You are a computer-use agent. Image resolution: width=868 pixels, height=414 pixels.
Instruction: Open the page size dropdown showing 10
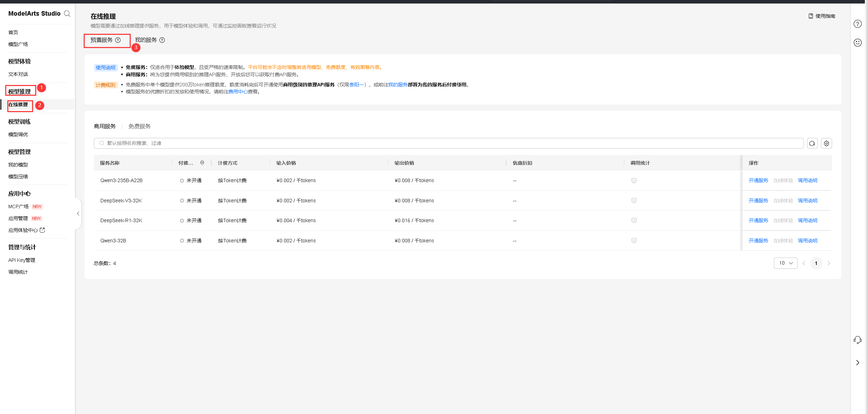pos(785,263)
